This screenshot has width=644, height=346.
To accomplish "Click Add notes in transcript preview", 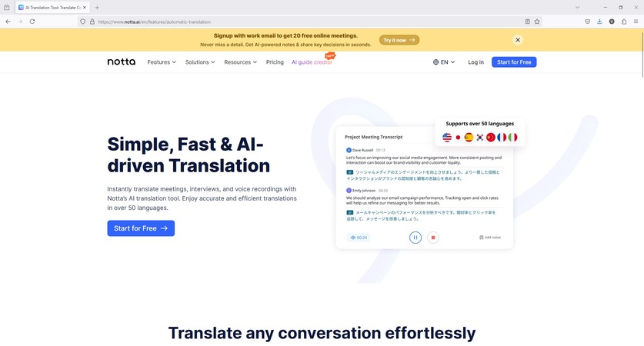I will [490, 238].
